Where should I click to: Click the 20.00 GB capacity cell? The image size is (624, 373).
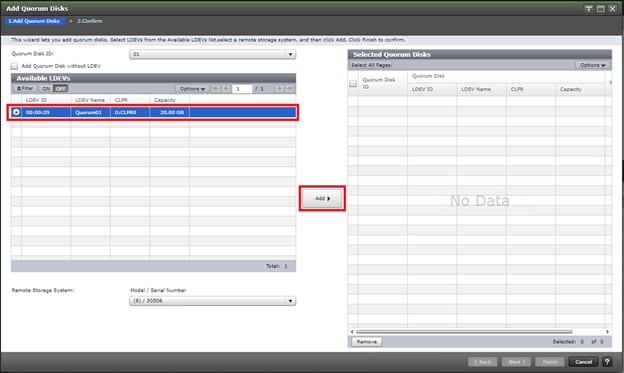(170, 112)
